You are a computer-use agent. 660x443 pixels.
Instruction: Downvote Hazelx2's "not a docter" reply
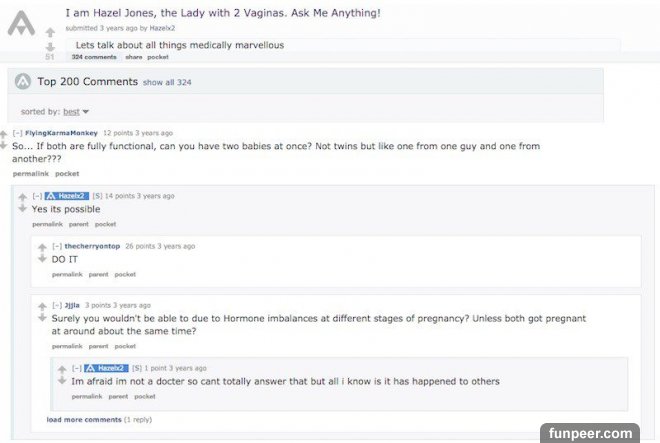[62, 381]
